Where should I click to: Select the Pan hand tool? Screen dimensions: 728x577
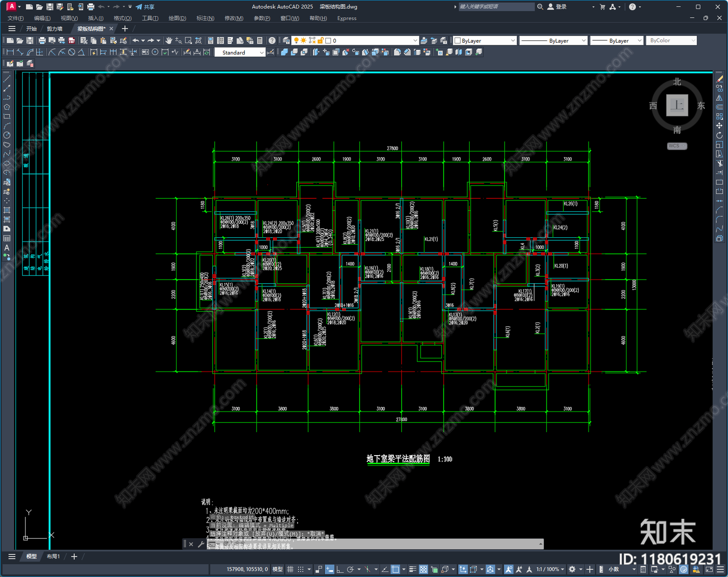click(169, 40)
